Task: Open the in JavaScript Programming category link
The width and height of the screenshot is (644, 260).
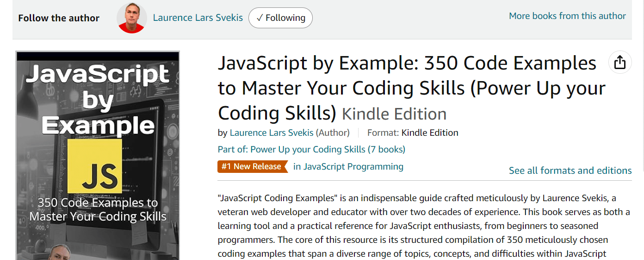Action: (x=348, y=166)
